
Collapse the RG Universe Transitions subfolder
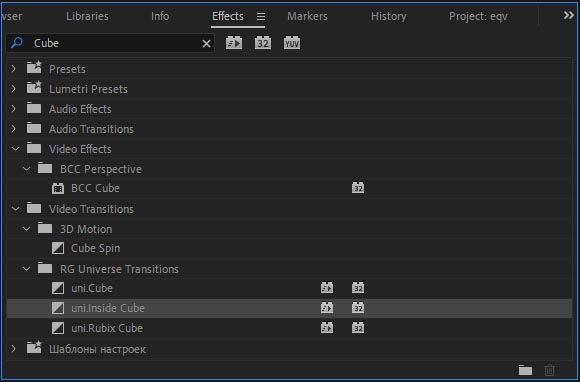point(26,268)
